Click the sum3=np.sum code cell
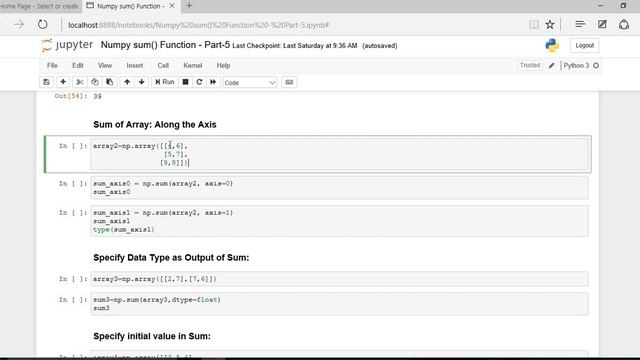This screenshot has width=640, height=360. [340, 304]
